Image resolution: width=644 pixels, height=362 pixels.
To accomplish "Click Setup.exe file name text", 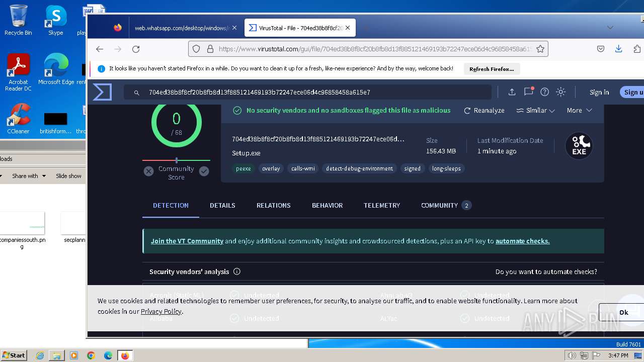I will 246,153.
